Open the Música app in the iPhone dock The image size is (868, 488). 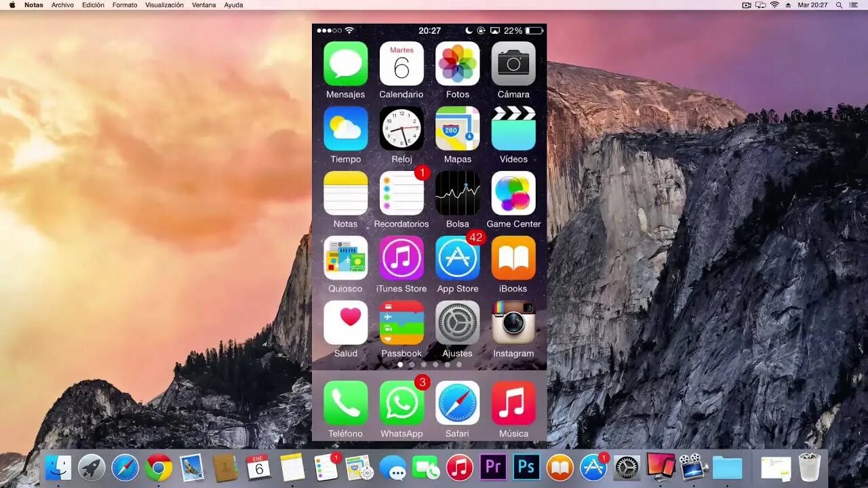[513, 403]
